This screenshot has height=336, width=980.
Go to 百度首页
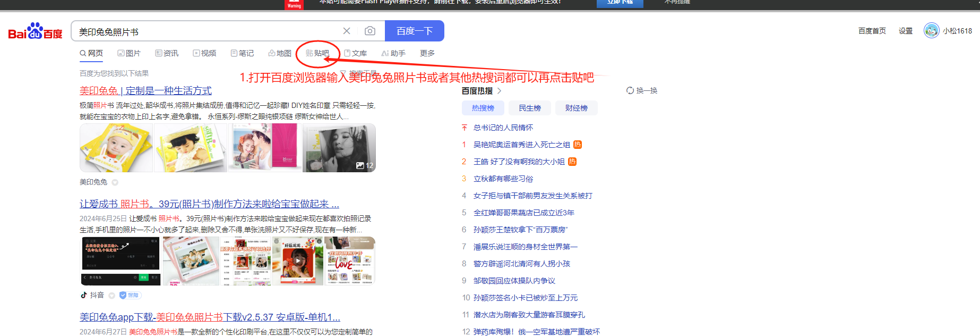point(872,31)
